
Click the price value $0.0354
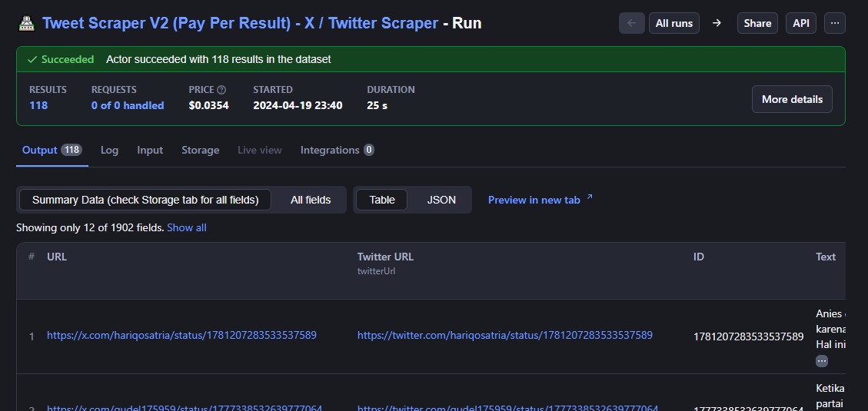coord(208,106)
